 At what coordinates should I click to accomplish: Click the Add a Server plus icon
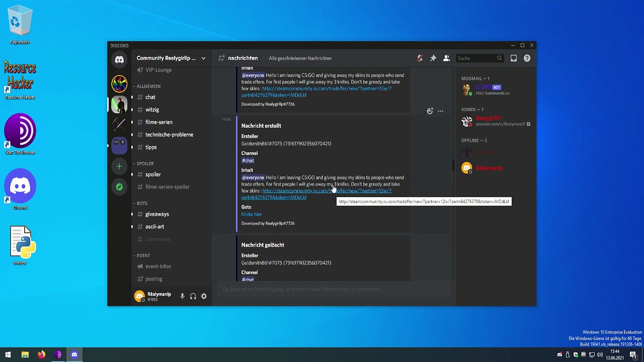click(119, 166)
